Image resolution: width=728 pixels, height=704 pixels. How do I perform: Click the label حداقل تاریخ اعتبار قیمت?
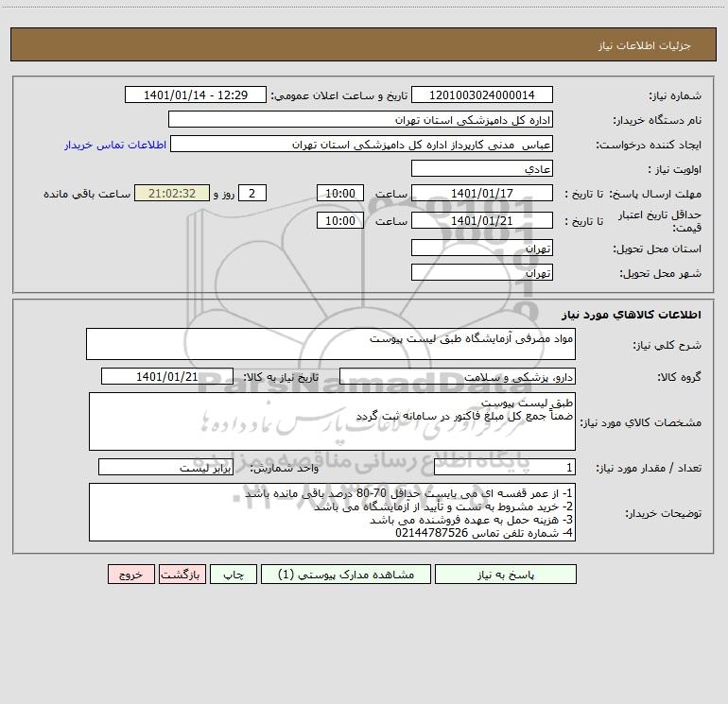point(660,221)
